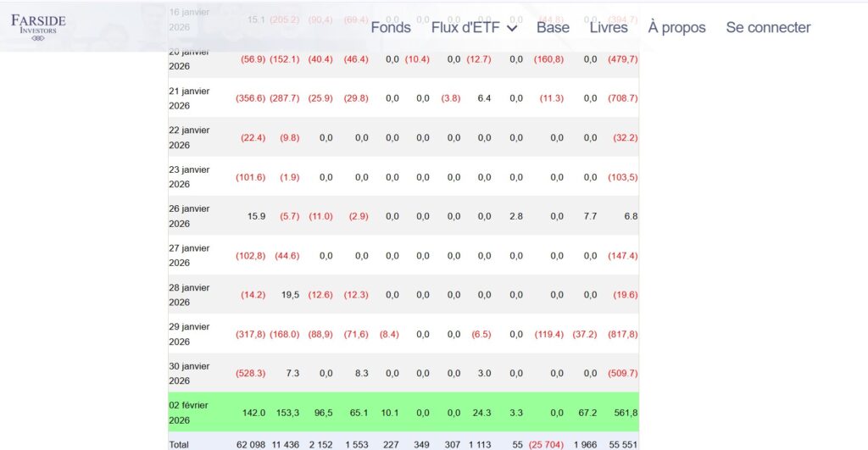Open the Livres navigation item
Viewport: 868px width, 450px height.
(x=609, y=27)
